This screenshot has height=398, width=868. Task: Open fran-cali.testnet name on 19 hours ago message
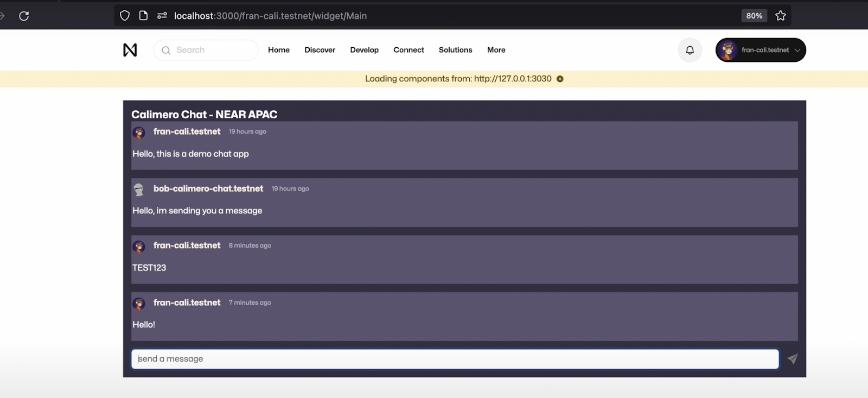(187, 131)
